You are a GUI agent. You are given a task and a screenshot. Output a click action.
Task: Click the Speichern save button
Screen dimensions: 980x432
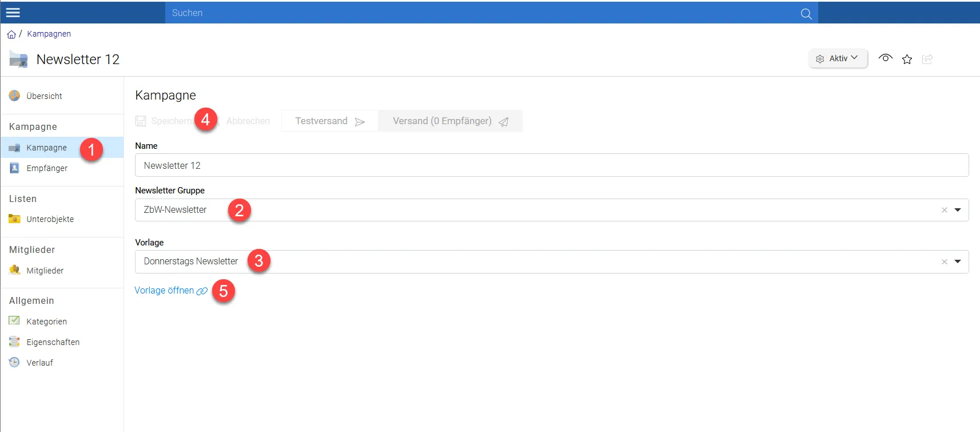click(x=164, y=121)
